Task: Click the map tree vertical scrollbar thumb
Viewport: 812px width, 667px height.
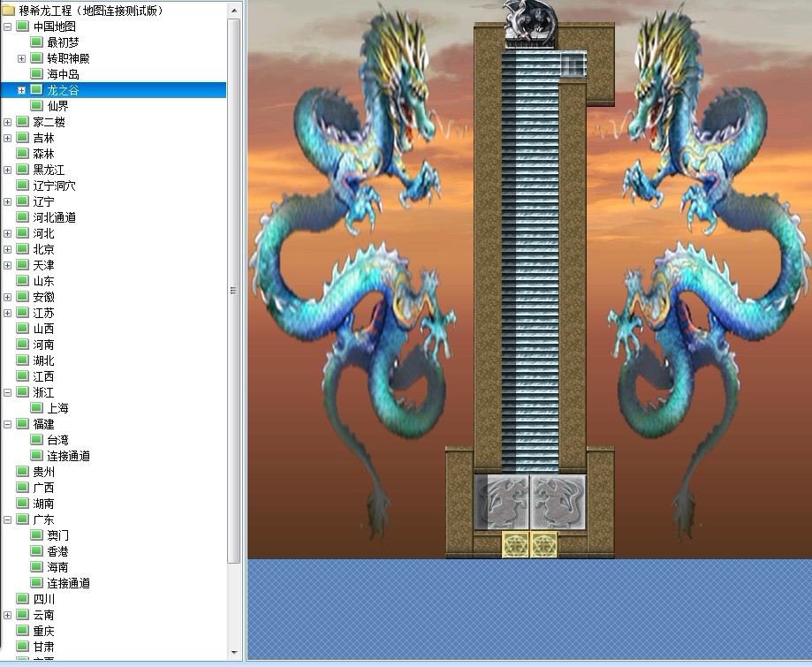Action: pyautogui.click(x=234, y=291)
